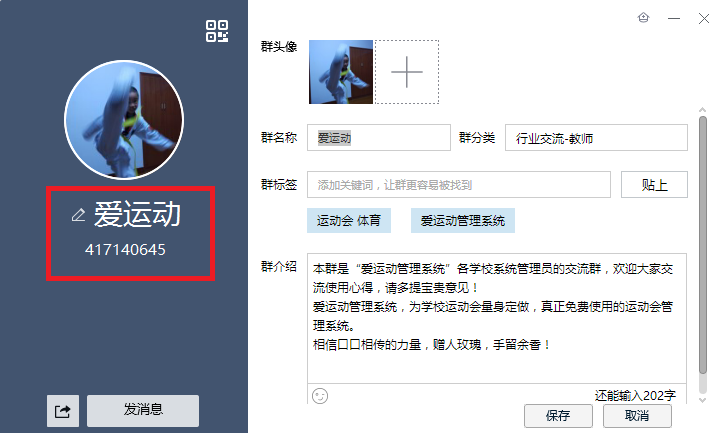Click the pencil edit icon beside 爱运动

(x=78, y=215)
